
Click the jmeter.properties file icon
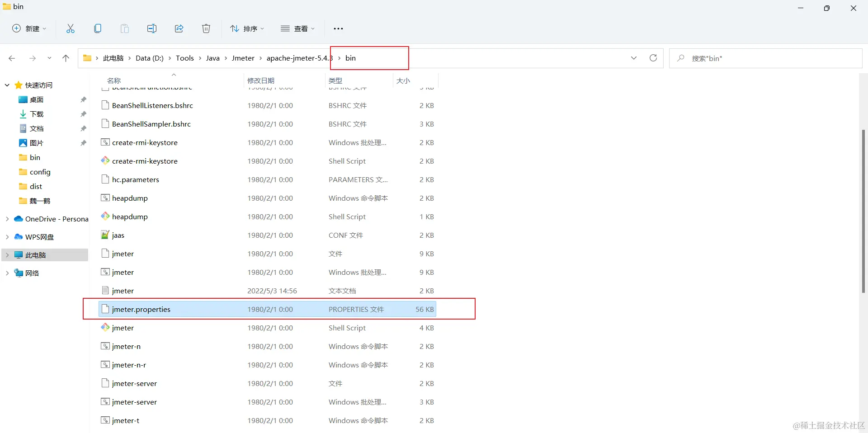105,309
